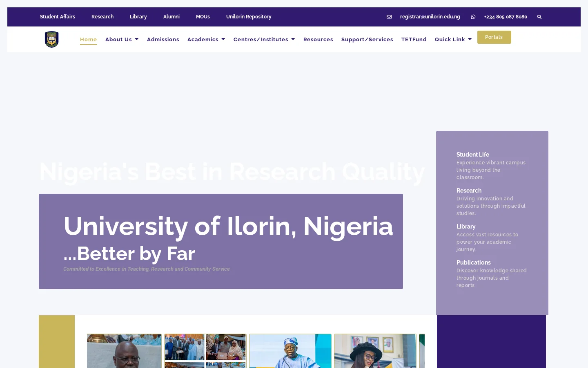Open the Research heading in side panel
Image resolution: width=588 pixels, height=368 pixels.
(469, 191)
